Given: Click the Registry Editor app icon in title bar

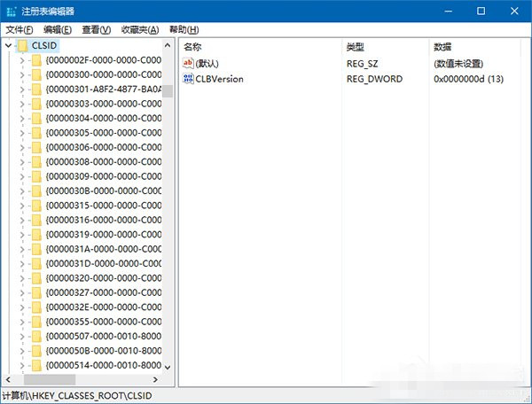Looking at the screenshot, I should [12, 12].
